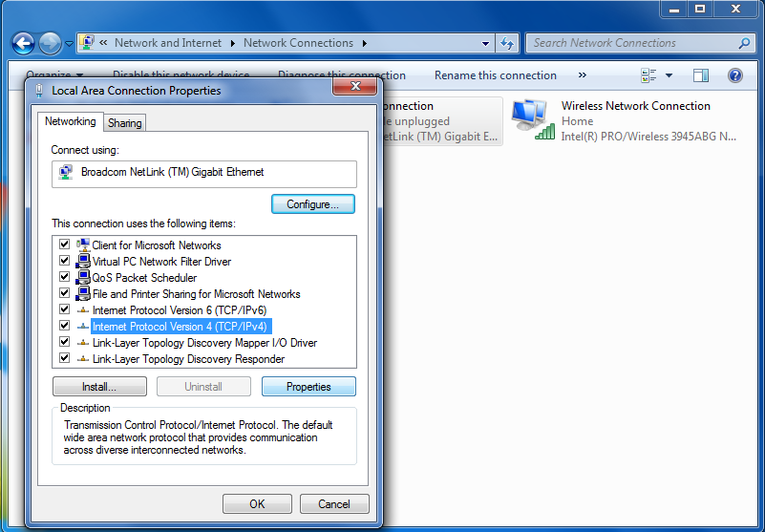765x532 pixels.
Task: Uncheck Internet Protocol Version 4 checkbox
Action: point(64,325)
